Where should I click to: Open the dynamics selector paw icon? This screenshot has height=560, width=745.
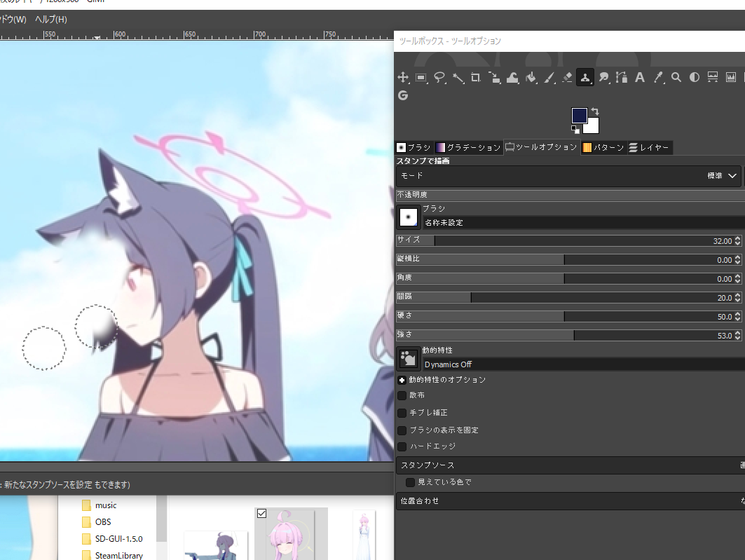click(x=408, y=358)
